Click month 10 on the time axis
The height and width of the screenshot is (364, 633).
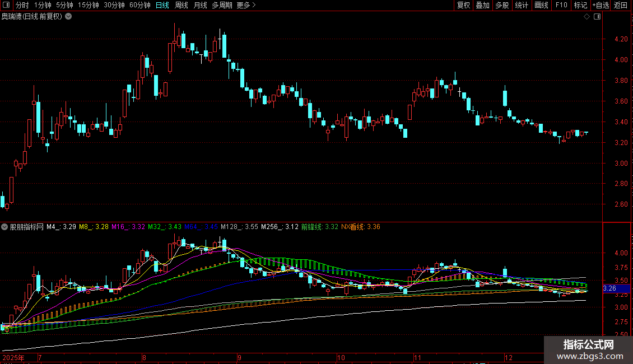(341, 357)
